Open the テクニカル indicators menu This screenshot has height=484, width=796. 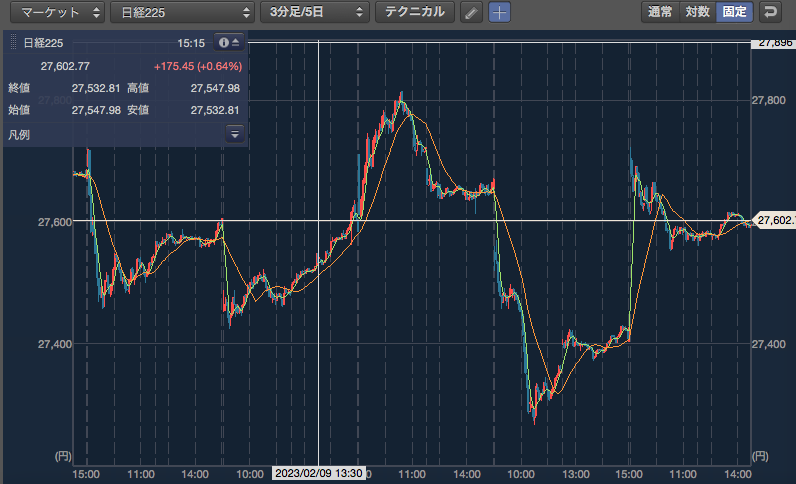[415, 12]
